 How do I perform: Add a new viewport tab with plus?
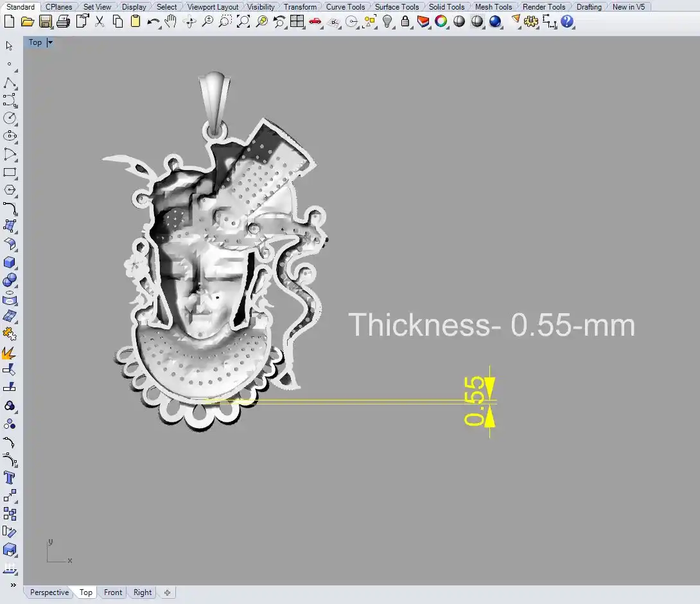[x=167, y=592]
